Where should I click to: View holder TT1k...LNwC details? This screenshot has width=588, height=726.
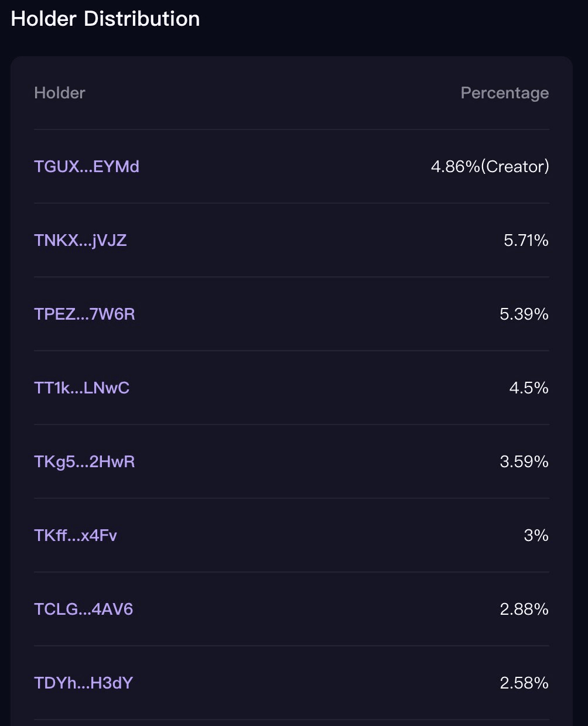[x=82, y=388]
